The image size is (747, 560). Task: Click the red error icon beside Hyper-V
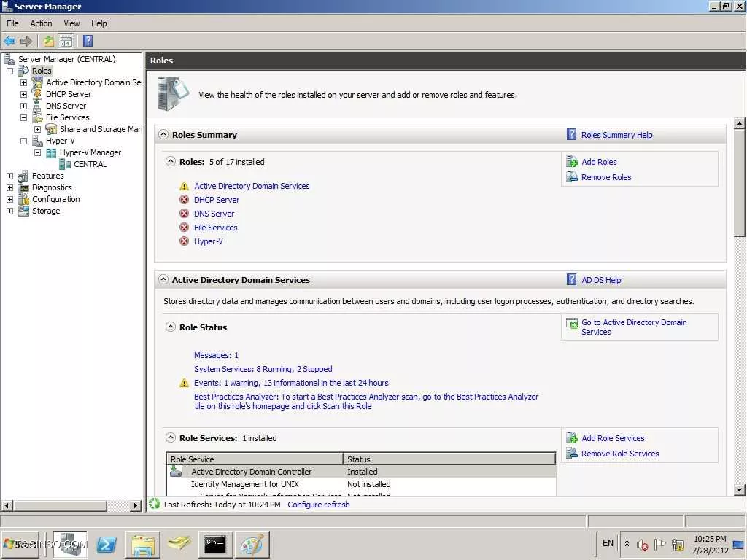point(185,241)
